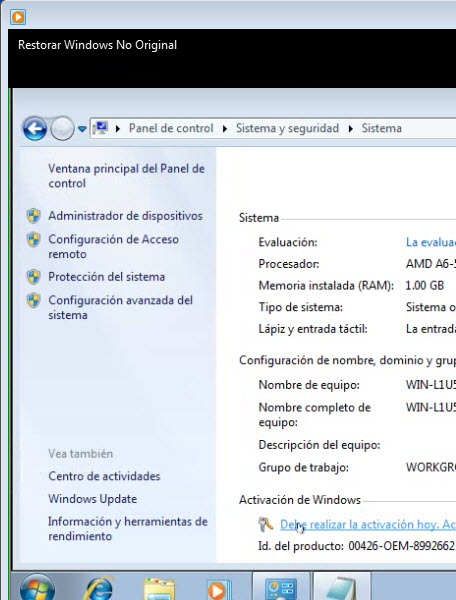456x600 pixels.
Task: Click the Grupo de trabajo label
Action: (304, 468)
